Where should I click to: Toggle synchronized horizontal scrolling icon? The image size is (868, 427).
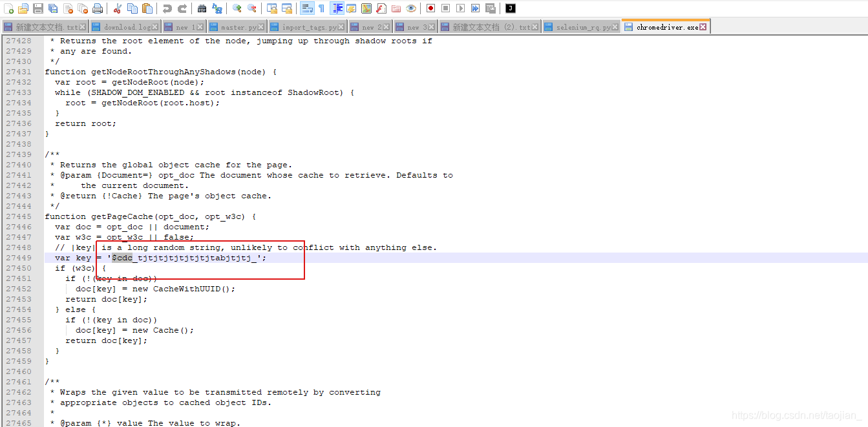(x=287, y=8)
